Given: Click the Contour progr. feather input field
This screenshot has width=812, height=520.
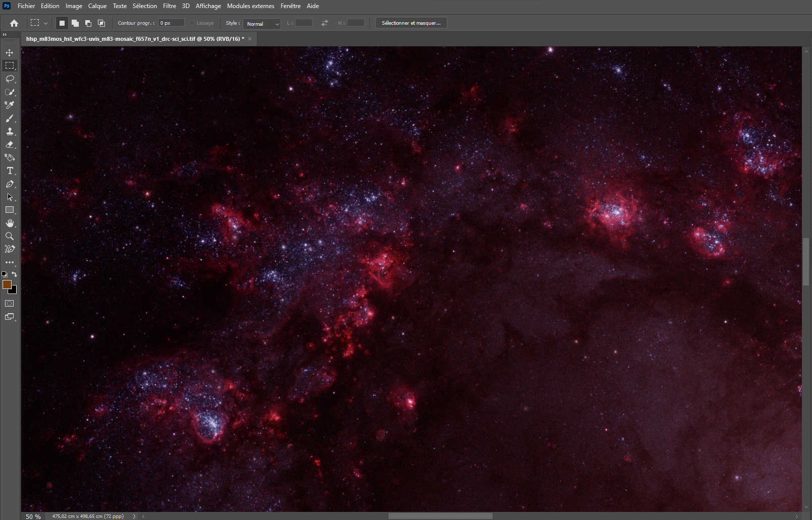Looking at the screenshot, I should coord(172,23).
